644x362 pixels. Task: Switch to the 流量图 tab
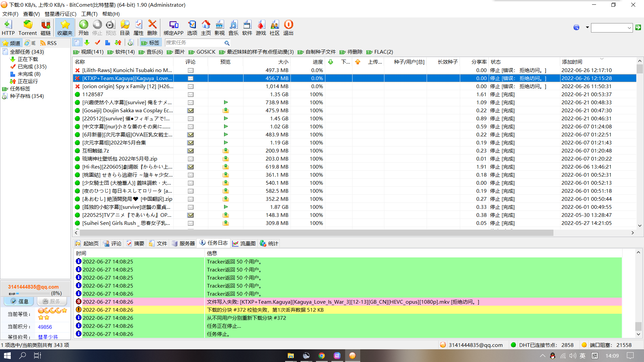[x=244, y=243]
